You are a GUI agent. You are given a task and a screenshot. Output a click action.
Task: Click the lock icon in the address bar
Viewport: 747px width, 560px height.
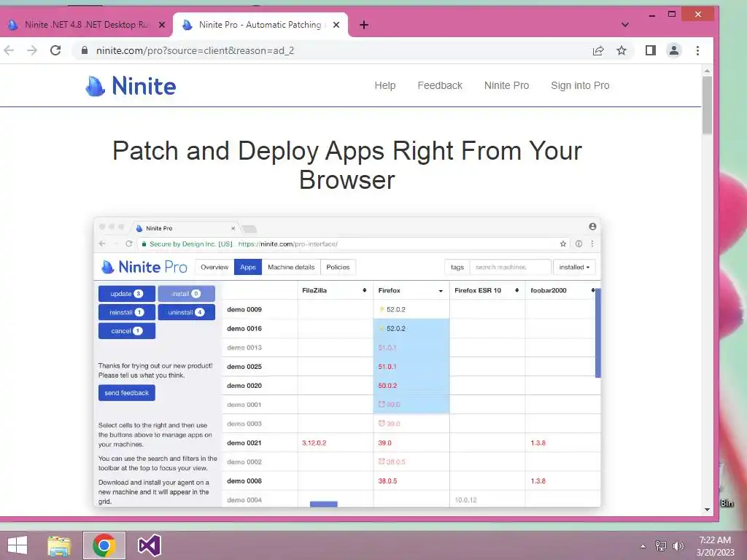(85, 50)
